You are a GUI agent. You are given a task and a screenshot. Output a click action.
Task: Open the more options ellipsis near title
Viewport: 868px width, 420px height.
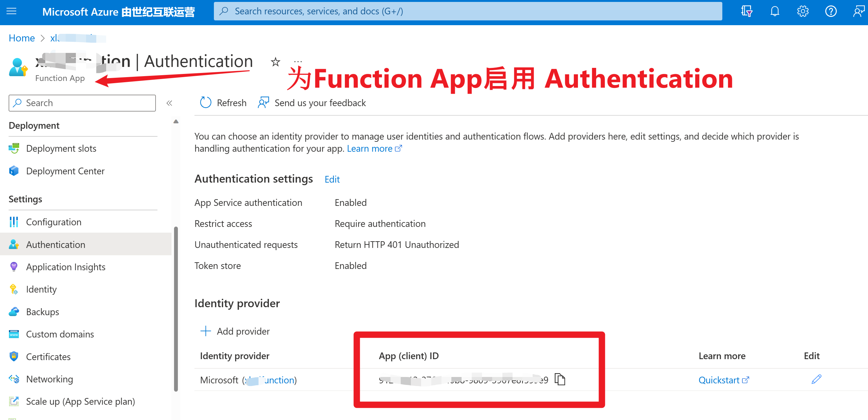pos(298,61)
